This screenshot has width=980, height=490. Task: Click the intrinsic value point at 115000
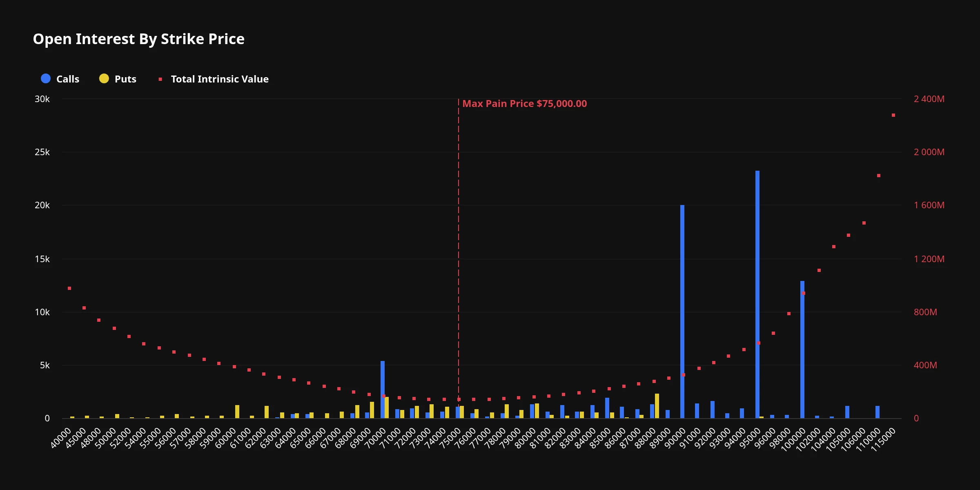coord(893,115)
